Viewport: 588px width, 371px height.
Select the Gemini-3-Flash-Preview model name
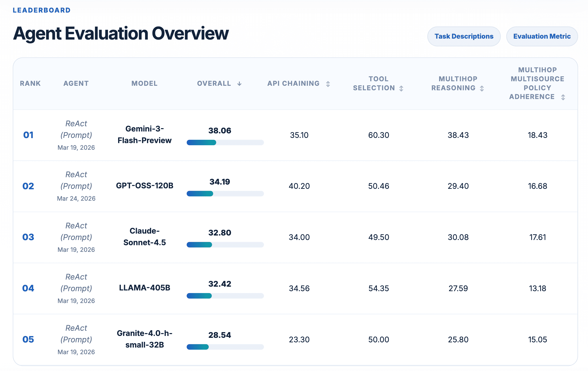tap(145, 134)
